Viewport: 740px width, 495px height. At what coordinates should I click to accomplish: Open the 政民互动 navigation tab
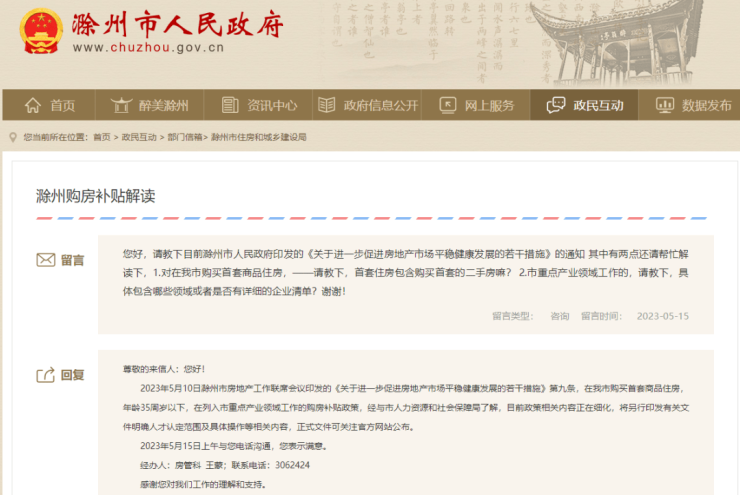584,105
